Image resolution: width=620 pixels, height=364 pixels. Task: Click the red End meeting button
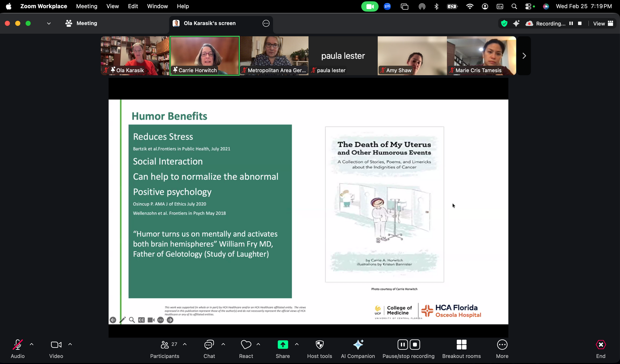tap(600, 345)
